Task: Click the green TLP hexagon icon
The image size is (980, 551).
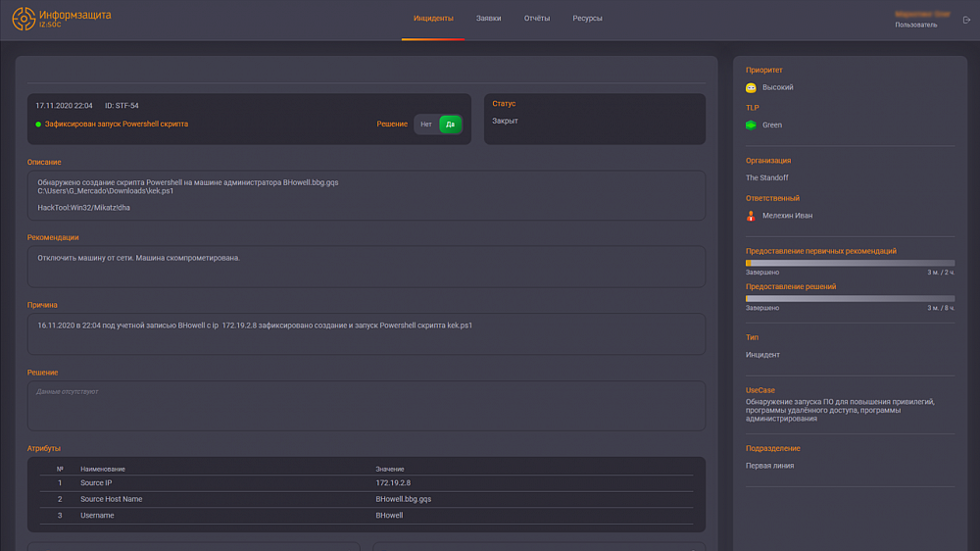Action: (751, 125)
